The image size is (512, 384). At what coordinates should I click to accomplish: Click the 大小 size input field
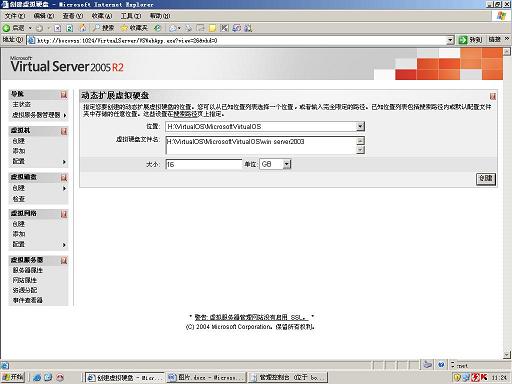click(203, 164)
